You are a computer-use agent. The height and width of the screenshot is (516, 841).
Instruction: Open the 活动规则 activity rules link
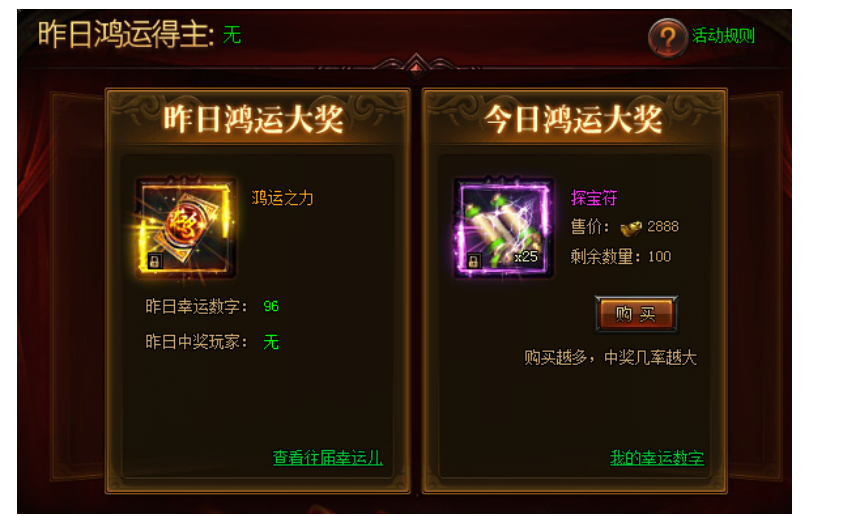(723, 36)
